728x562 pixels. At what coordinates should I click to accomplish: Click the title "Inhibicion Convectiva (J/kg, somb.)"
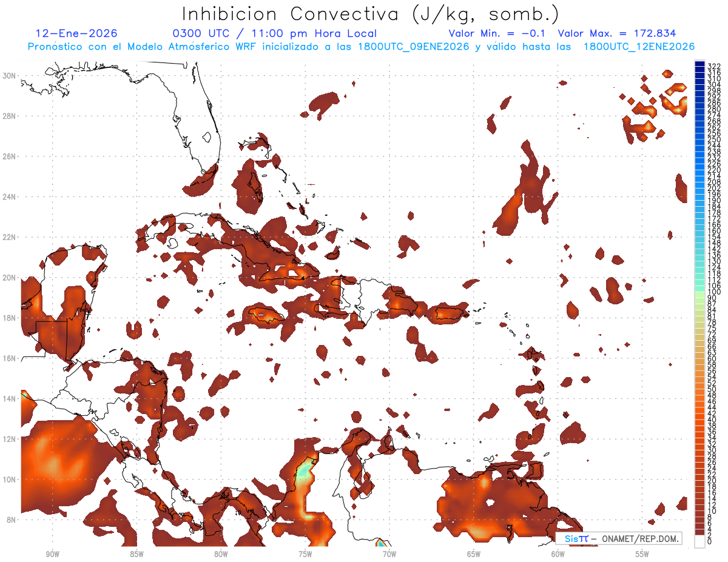(371, 15)
